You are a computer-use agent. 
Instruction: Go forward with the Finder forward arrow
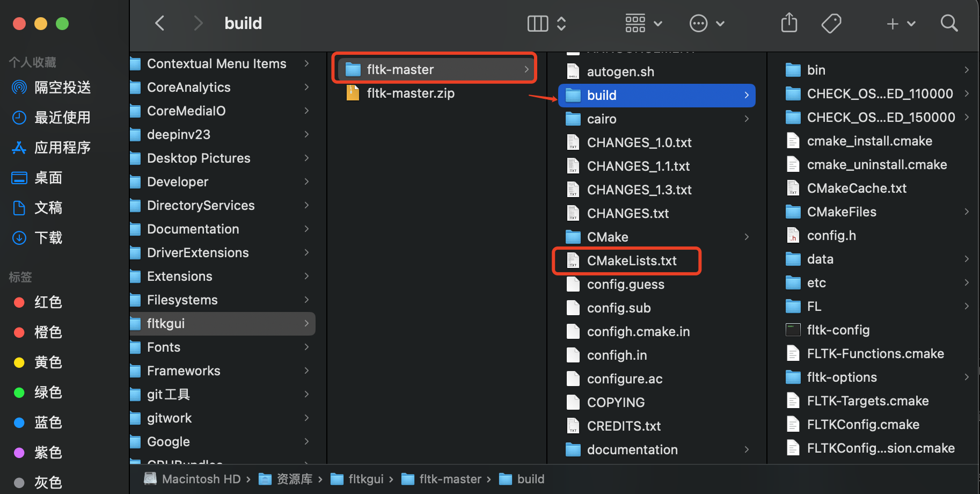tap(198, 23)
